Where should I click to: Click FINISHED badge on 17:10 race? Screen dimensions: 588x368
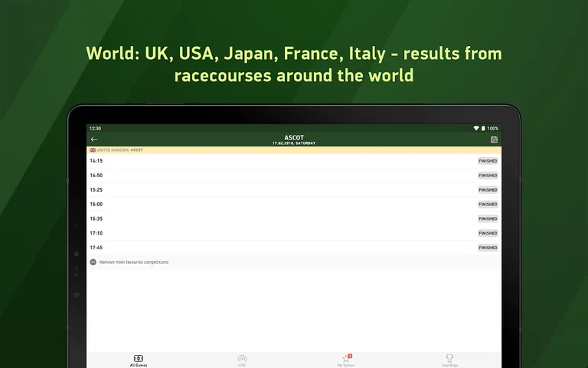point(488,233)
